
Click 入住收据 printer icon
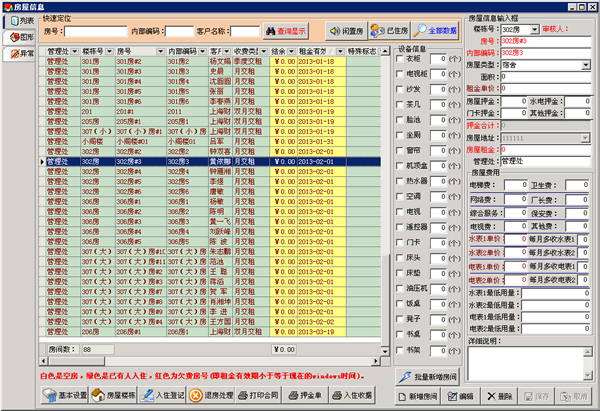pos(337,395)
